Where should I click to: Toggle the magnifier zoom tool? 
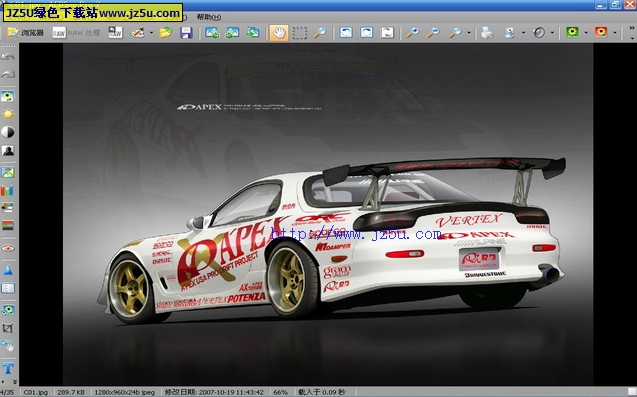pyautogui.click(x=320, y=33)
